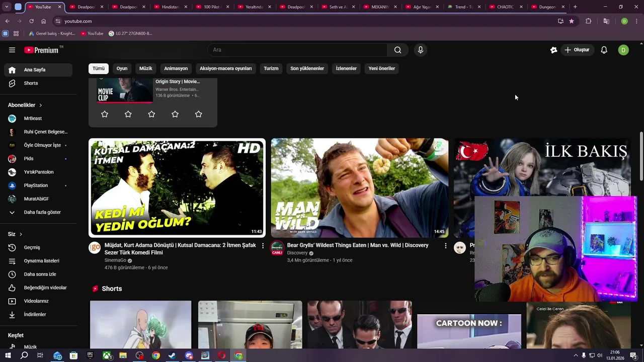Select the İzlenenler filter chip
The width and height of the screenshot is (644, 362).
pos(346,68)
